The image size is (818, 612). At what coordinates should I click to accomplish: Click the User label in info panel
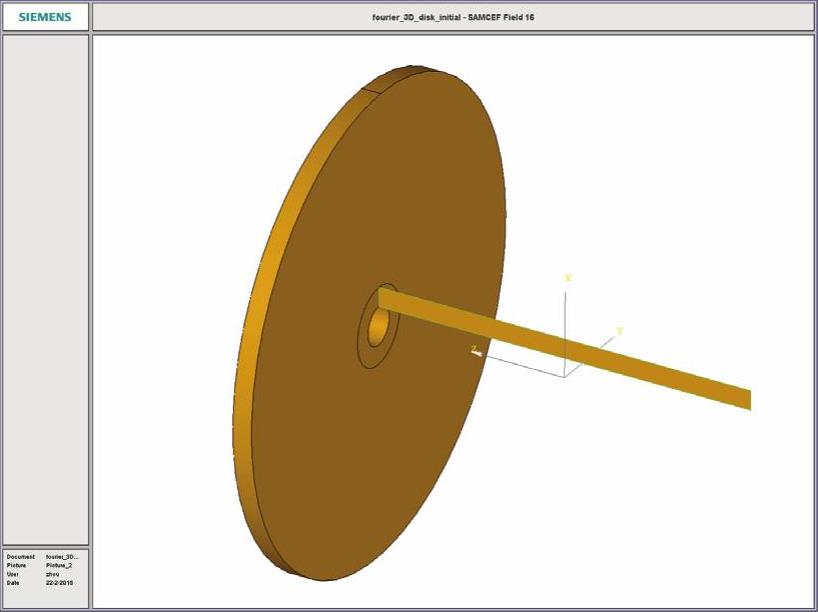coord(12,574)
